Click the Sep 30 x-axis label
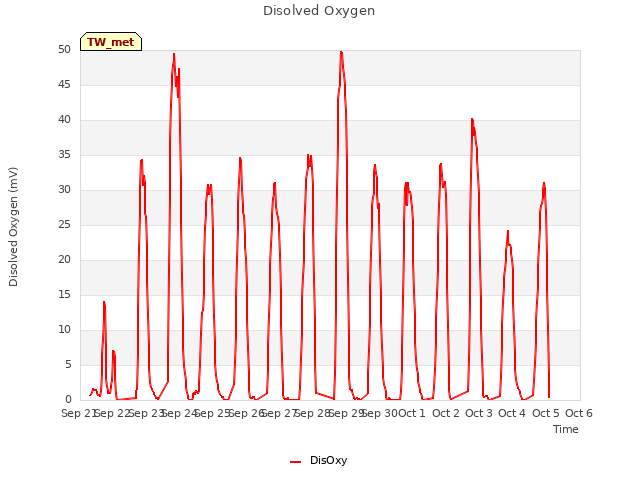This screenshot has height=480, width=640. [380, 413]
